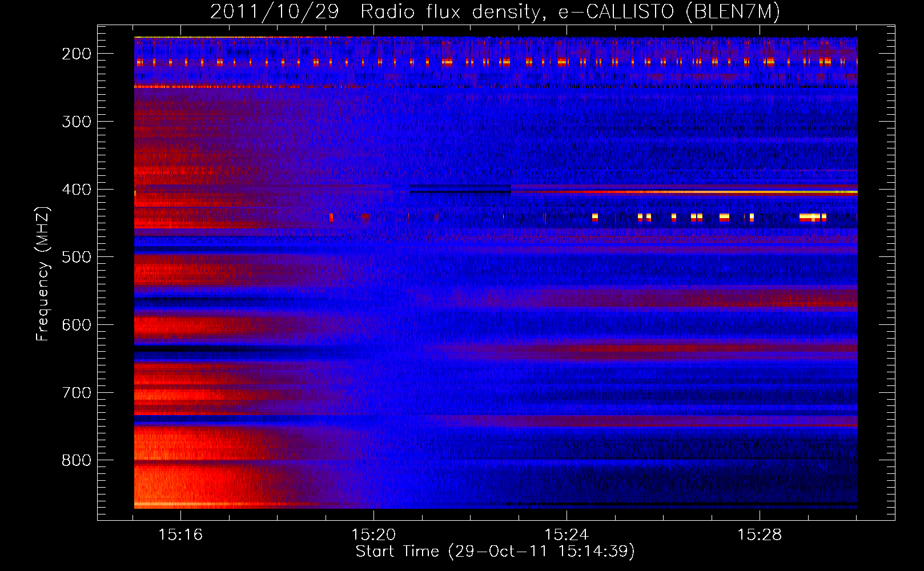
Task: Click the 15:28 time tick label
Action: tap(760, 534)
